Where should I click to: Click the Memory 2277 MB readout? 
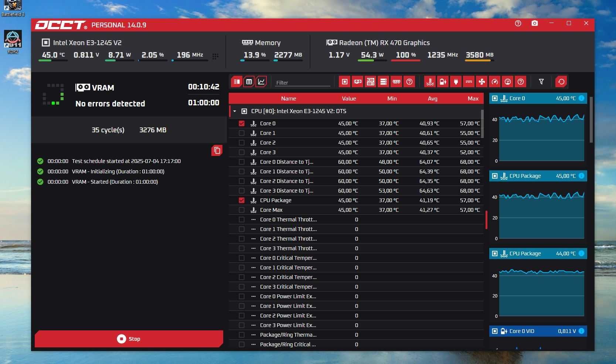tap(288, 55)
